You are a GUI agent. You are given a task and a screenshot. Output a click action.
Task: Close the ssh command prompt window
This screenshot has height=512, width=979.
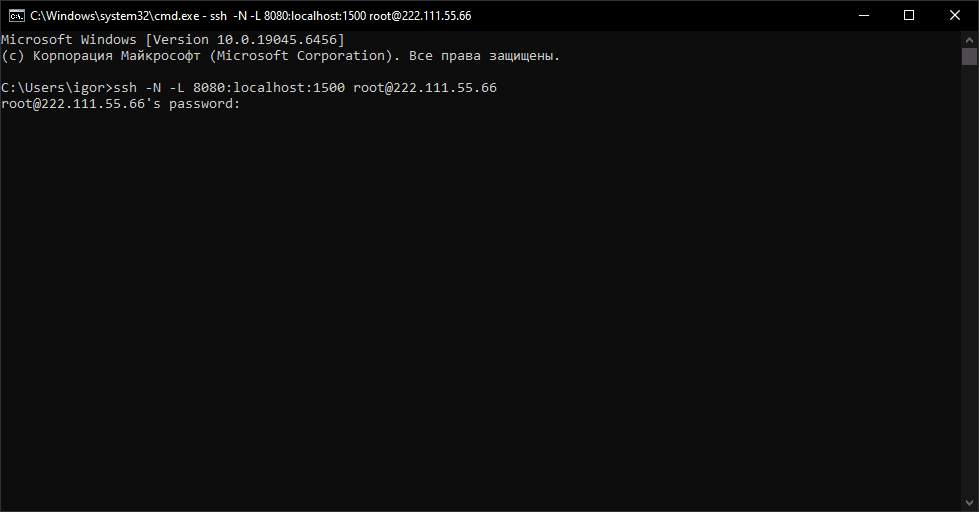tap(955, 15)
